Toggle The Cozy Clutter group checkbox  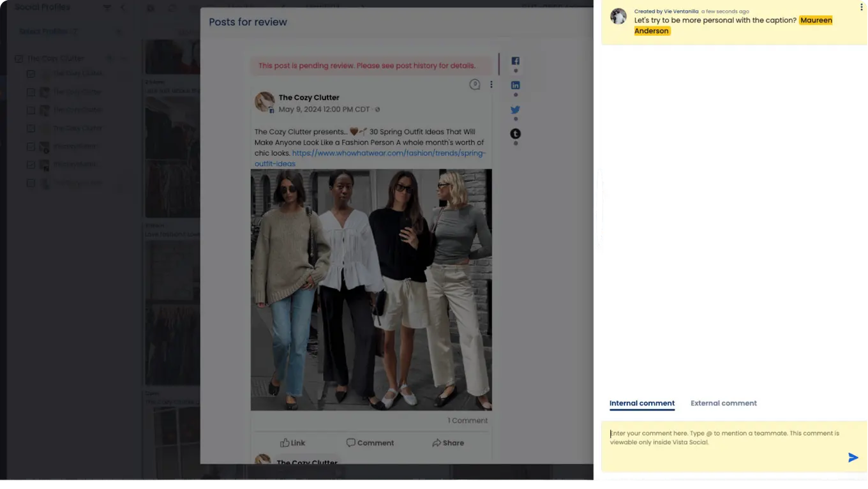[19, 59]
